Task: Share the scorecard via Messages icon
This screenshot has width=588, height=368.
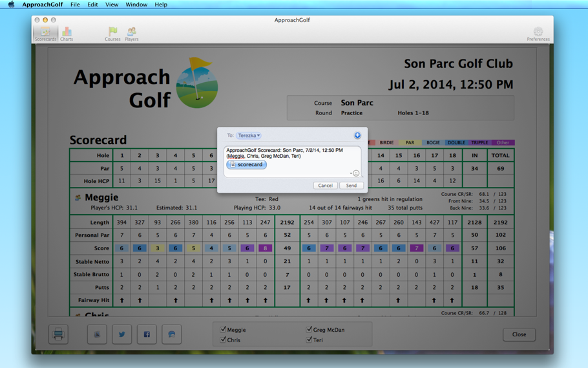Action: click(172, 334)
